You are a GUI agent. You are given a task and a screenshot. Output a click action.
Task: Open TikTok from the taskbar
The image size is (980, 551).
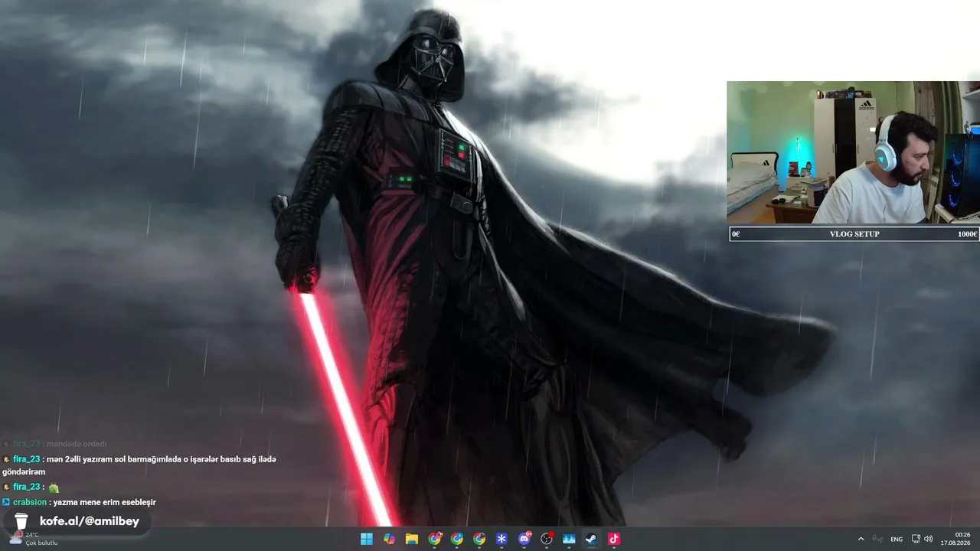coord(613,539)
